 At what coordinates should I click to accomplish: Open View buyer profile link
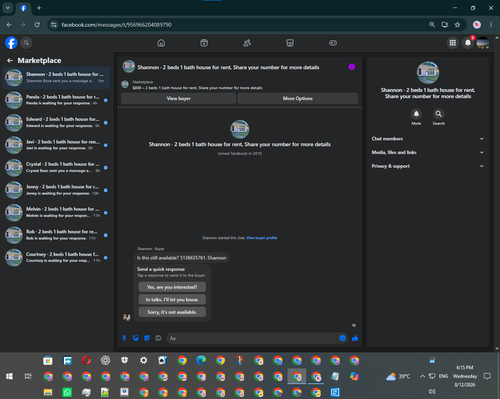(x=262, y=238)
